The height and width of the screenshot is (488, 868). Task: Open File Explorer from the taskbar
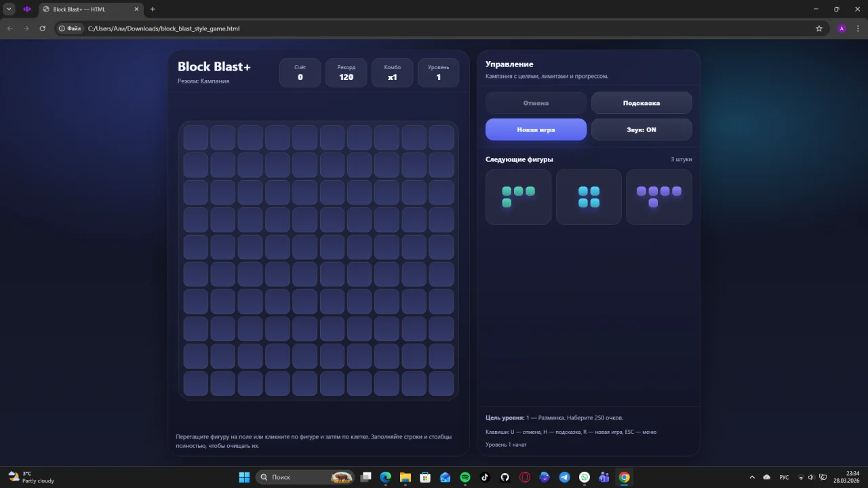coord(406,477)
